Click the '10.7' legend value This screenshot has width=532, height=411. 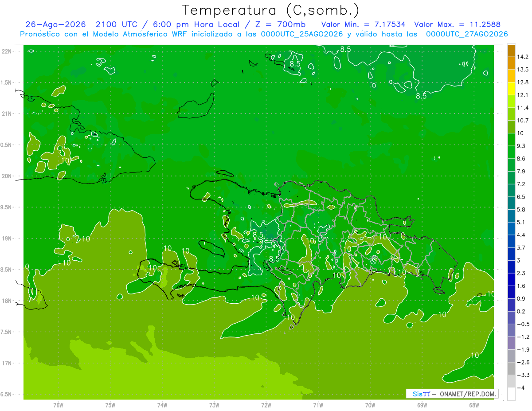(523, 121)
